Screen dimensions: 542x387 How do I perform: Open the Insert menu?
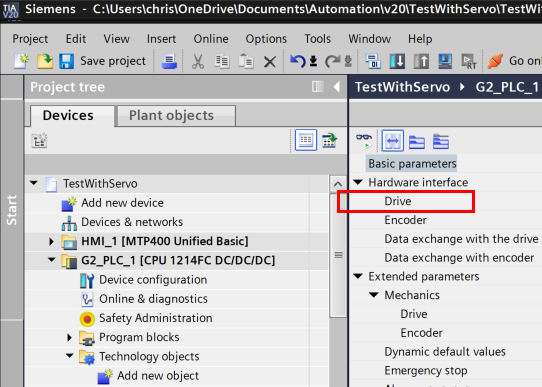(x=161, y=39)
